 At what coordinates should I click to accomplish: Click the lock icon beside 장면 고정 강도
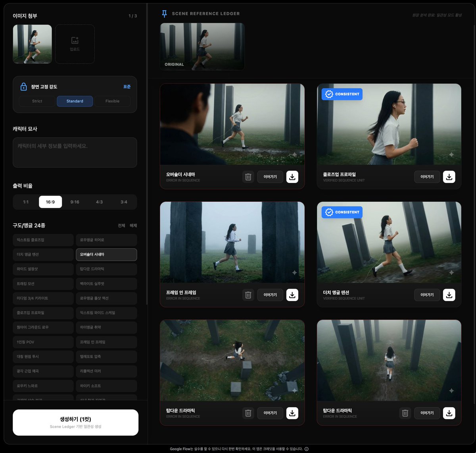pos(23,87)
